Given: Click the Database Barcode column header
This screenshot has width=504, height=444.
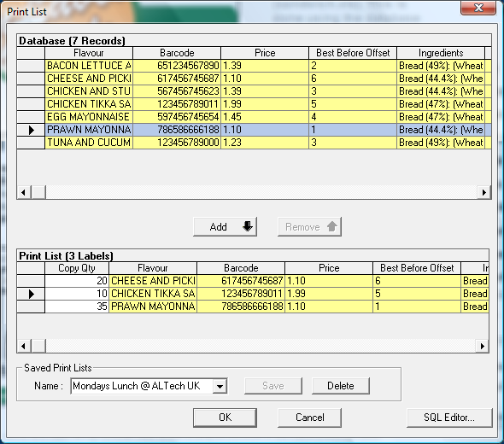Looking at the screenshot, I should [177, 53].
